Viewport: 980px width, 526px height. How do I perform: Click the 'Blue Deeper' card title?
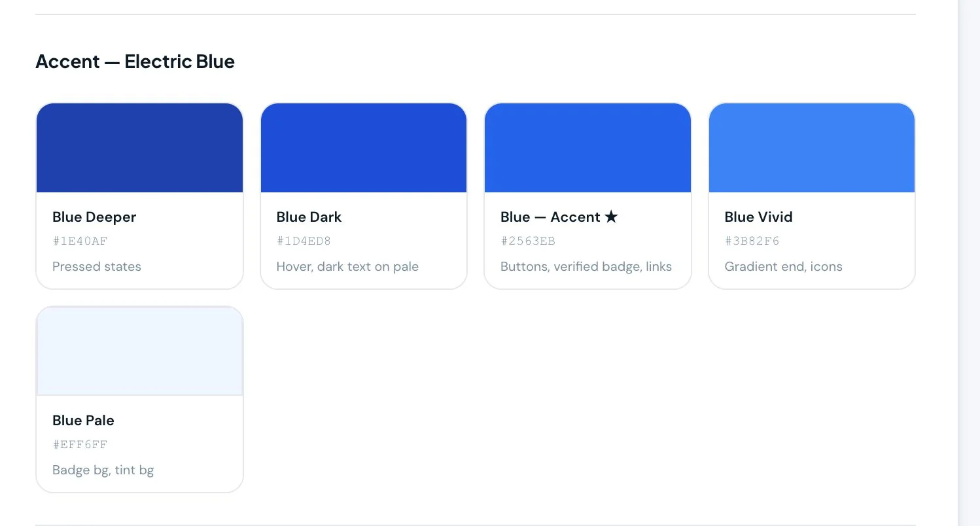pos(94,217)
